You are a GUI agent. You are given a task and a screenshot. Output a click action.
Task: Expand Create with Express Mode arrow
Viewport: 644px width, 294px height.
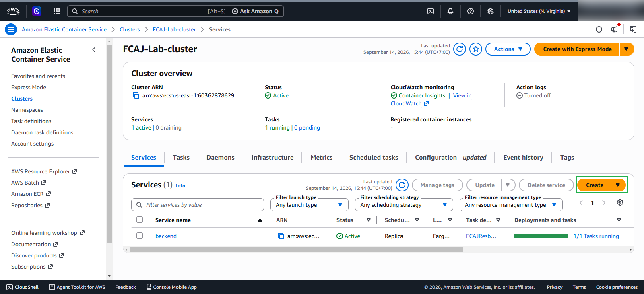(627, 49)
